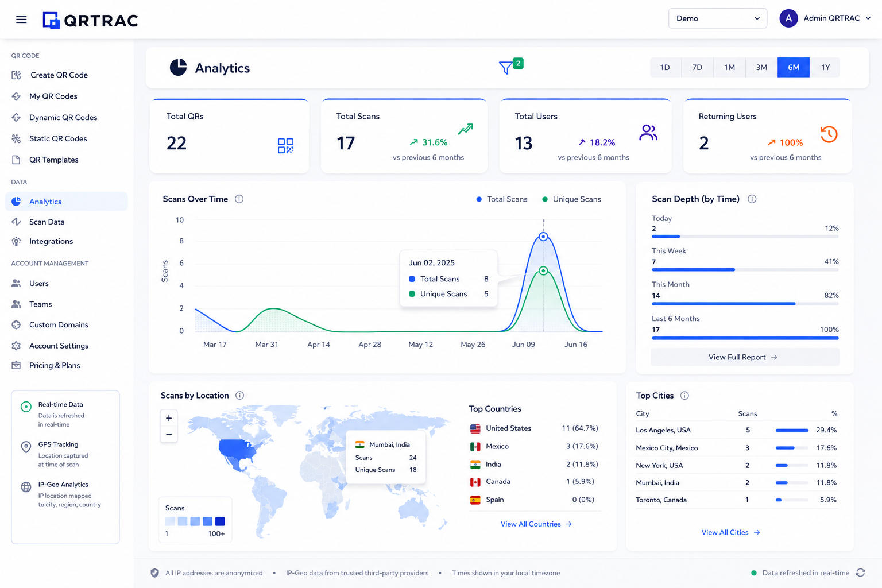The height and width of the screenshot is (588, 882).
Task: Click the shield icon in footer
Action: click(x=154, y=573)
